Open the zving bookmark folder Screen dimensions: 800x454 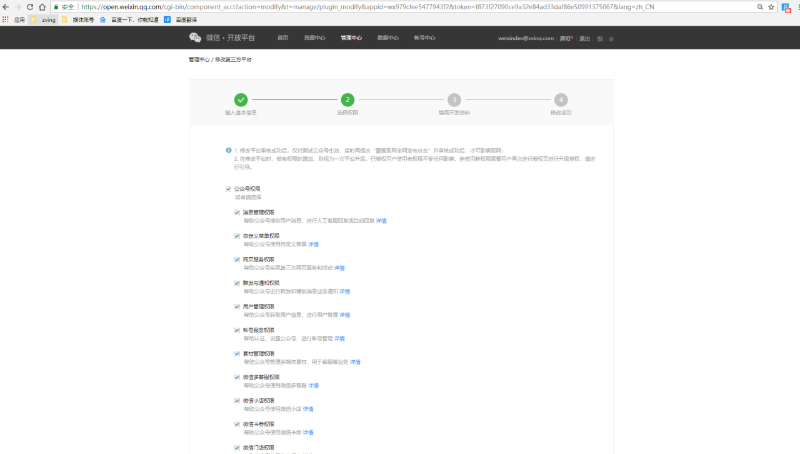click(43, 19)
